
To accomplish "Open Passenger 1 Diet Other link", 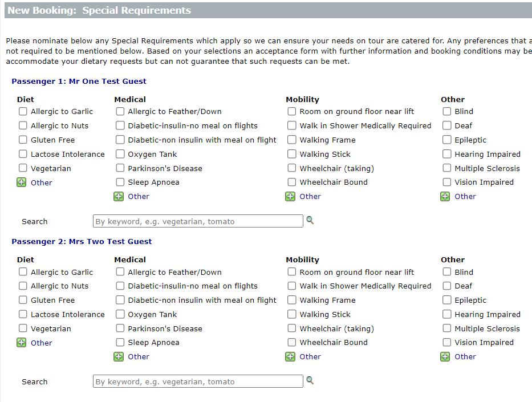I will [x=41, y=182].
